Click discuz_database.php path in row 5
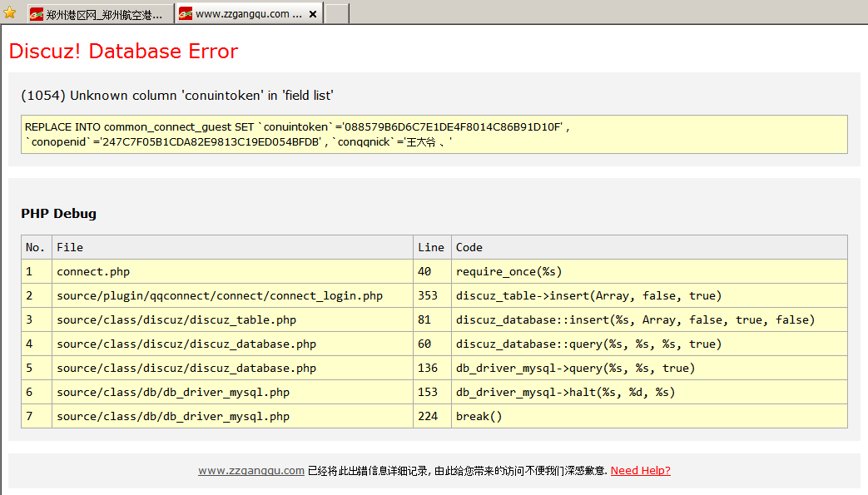 pos(186,369)
